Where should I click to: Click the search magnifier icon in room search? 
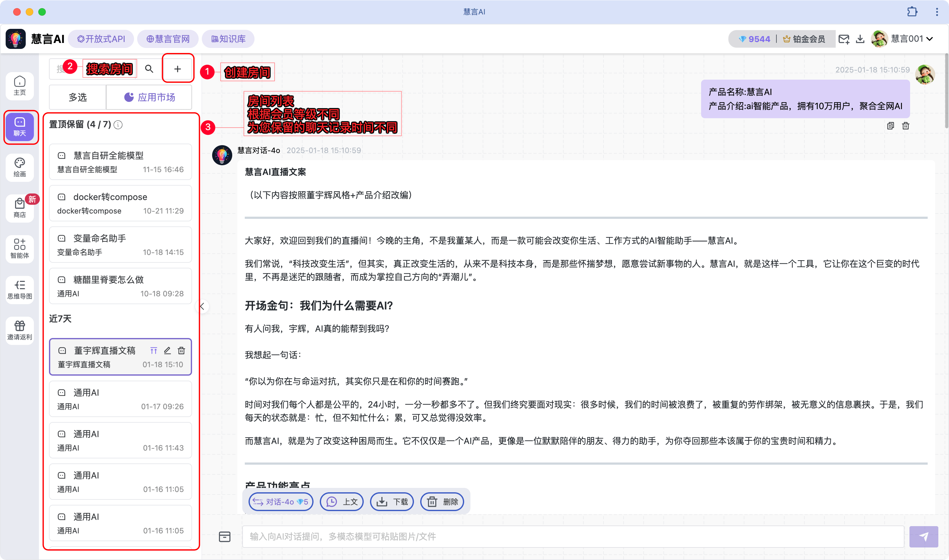tap(149, 69)
